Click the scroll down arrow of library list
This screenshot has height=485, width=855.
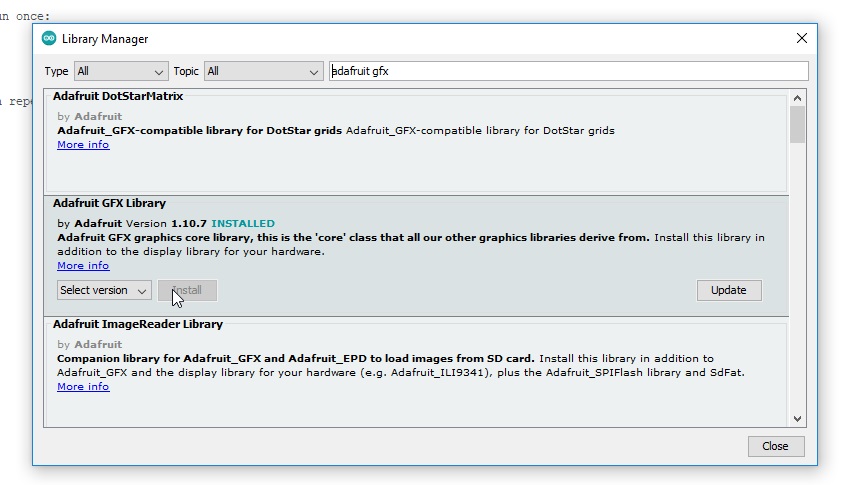tap(797, 419)
